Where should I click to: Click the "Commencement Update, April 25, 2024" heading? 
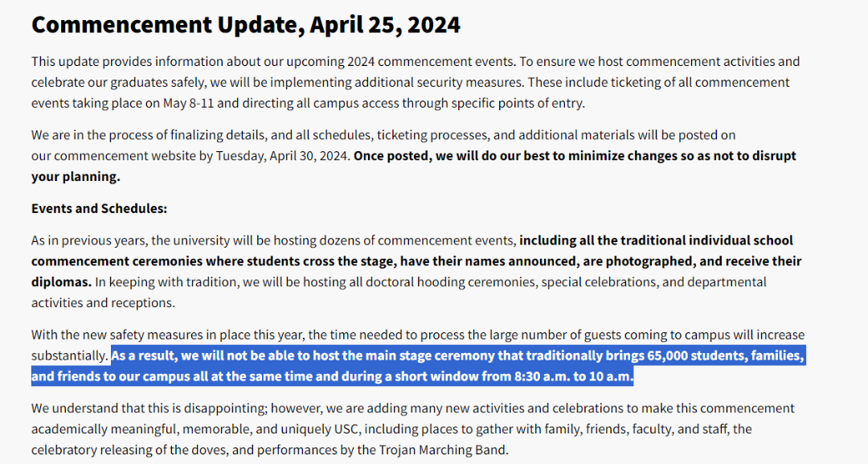[x=245, y=25]
